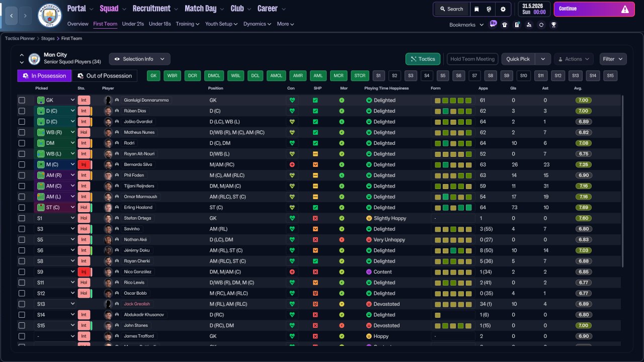This screenshot has height=362, width=644.
Task: Open the settings gear icon
Action: (x=503, y=9)
